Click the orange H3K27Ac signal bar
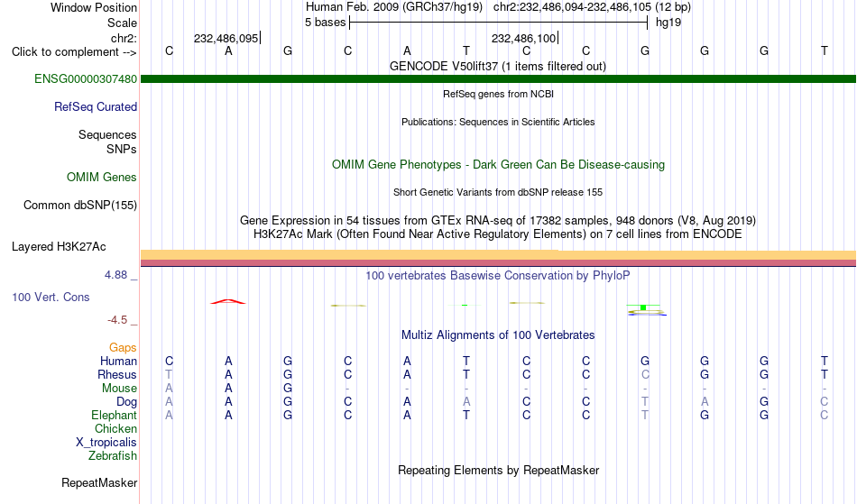 (499, 255)
